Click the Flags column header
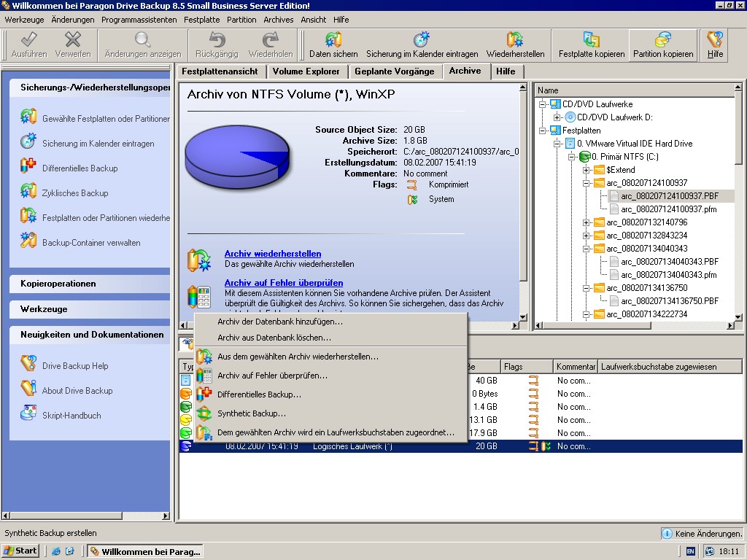 coord(527,367)
